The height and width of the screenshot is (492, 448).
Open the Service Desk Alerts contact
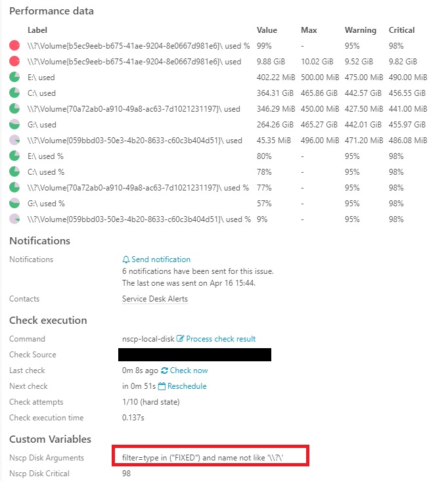(155, 299)
